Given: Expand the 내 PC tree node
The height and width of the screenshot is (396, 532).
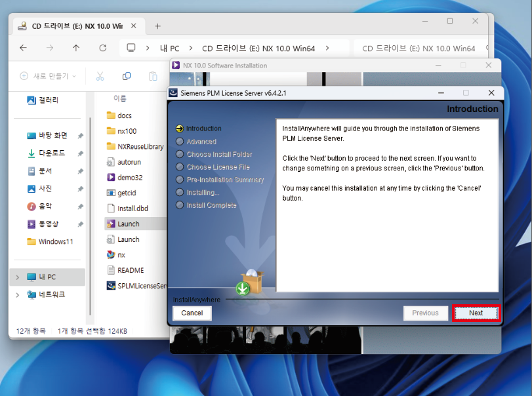Looking at the screenshot, I should (x=17, y=277).
